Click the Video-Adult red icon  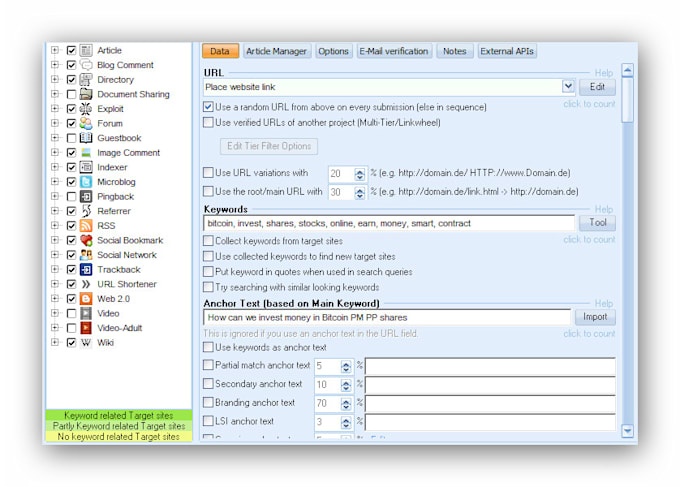86,328
